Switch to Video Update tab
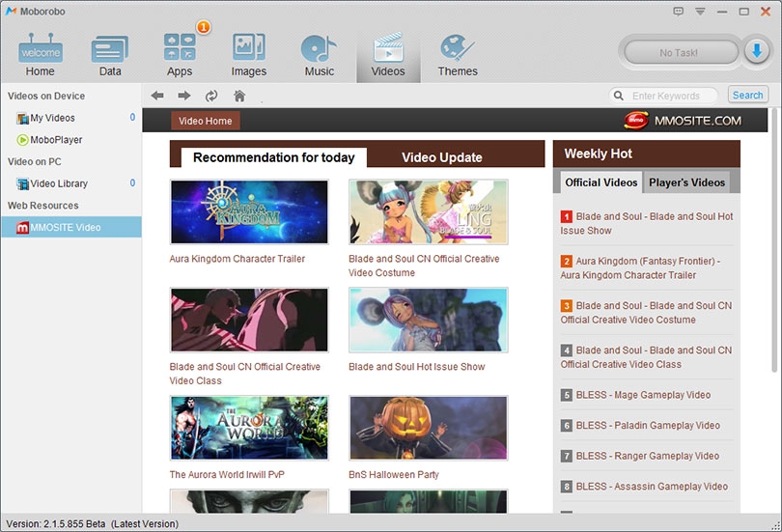Image resolution: width=782 pixels, height=532 pixels. tap(442, 157)
